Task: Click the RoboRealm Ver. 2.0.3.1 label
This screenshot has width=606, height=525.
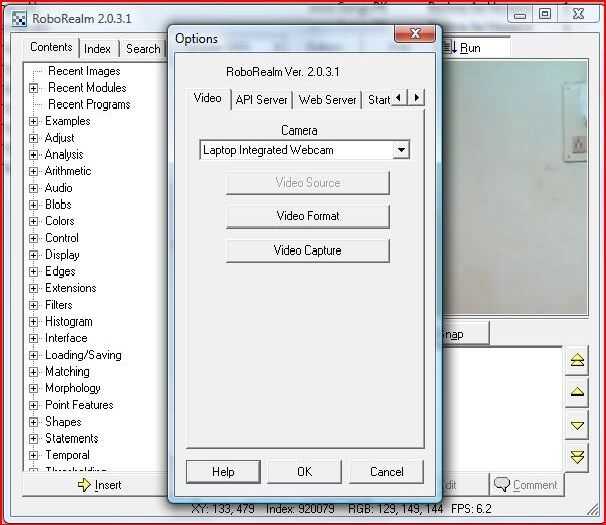Action: (283, 72)
